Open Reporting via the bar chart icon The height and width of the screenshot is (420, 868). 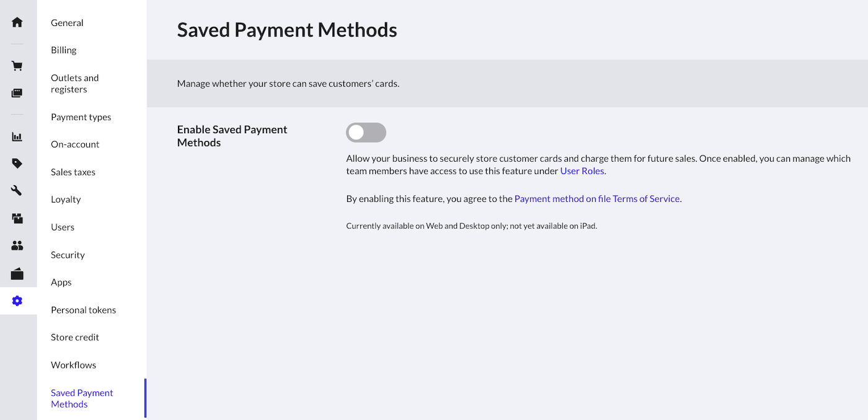tap(17, 136)
